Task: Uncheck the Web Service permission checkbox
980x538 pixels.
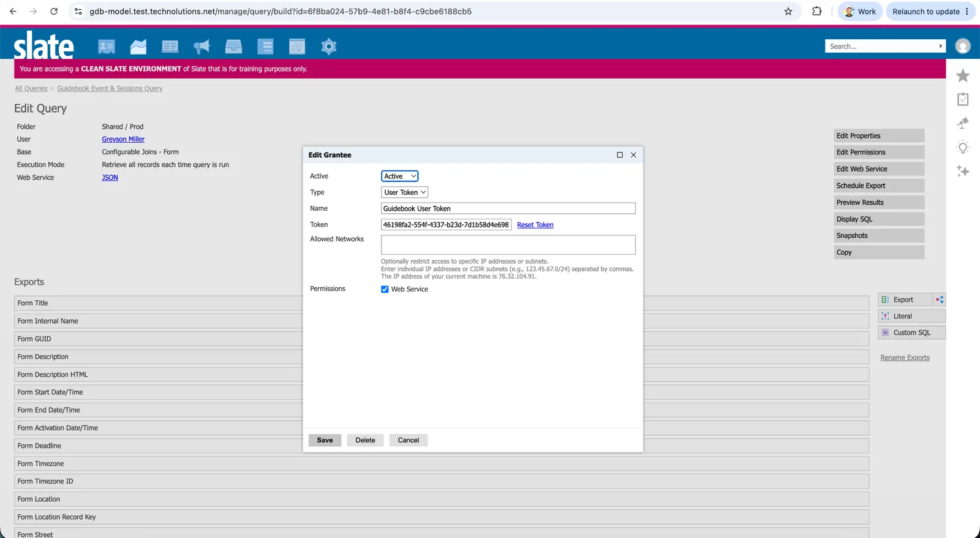Action: click(385, 289)
